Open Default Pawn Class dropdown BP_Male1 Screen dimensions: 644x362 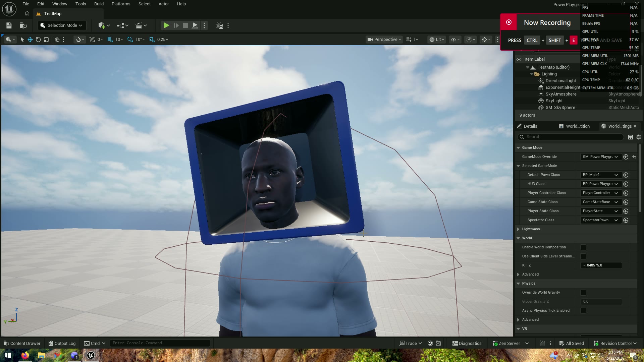point(600,175)
